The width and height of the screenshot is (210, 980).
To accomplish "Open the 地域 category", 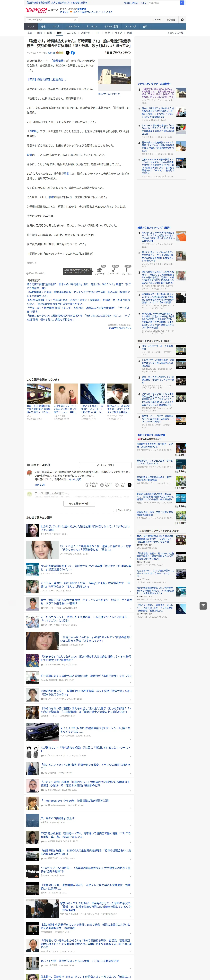I will pos(129,33).
